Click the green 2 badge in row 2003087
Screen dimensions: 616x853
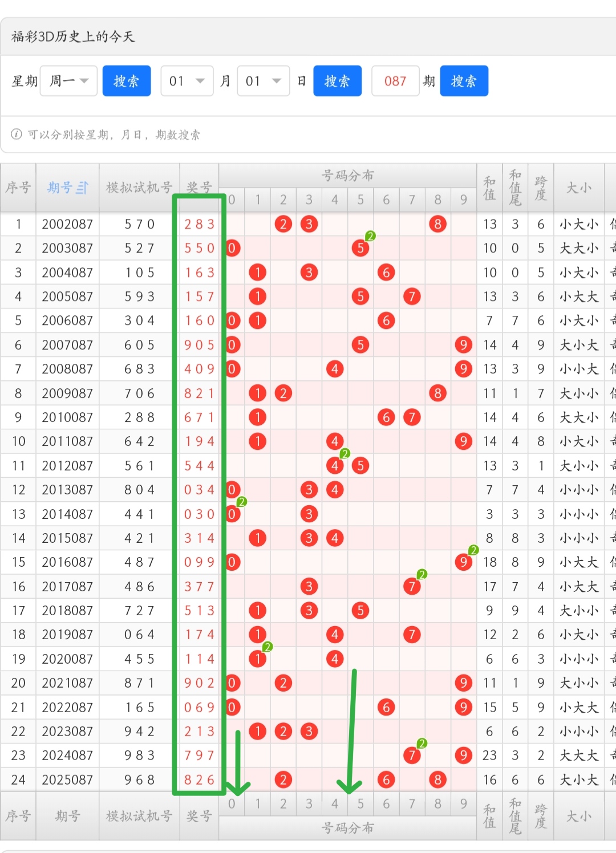(x=370, y=236)
